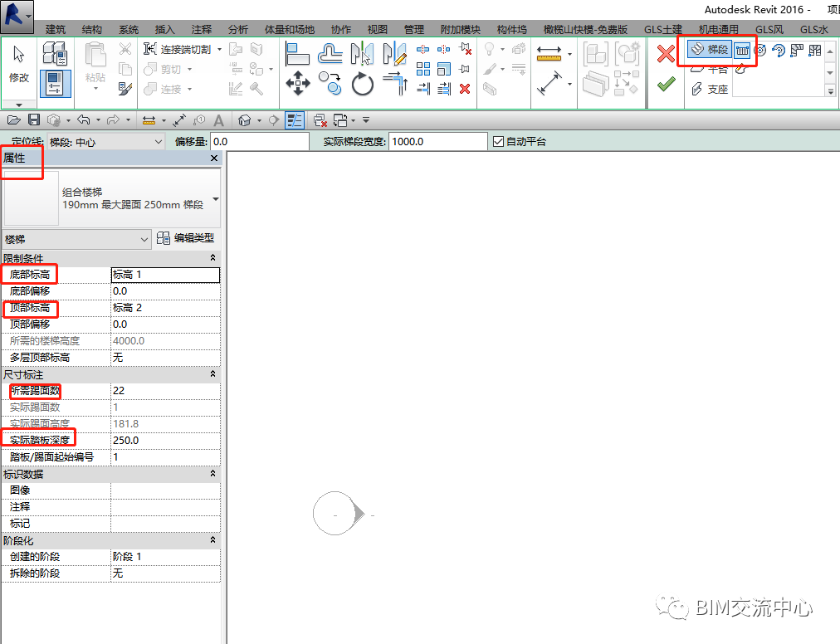Select the Rotate tool icon
Screen dimensions: 840x644
[363, 84]
